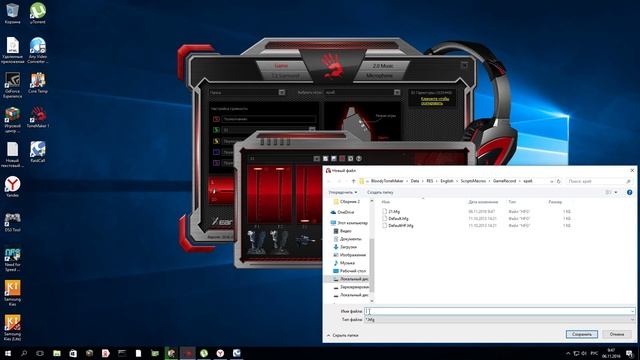
Task: Launch DS3 Tool desktop shortcut
Action: tap(13, 222)
